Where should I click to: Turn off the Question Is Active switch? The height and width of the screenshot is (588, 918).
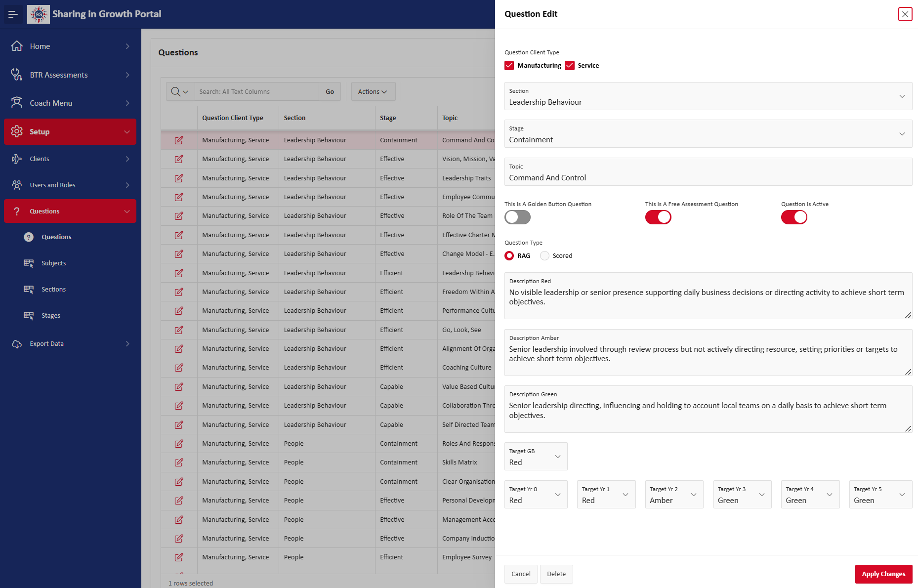point(794,217)
